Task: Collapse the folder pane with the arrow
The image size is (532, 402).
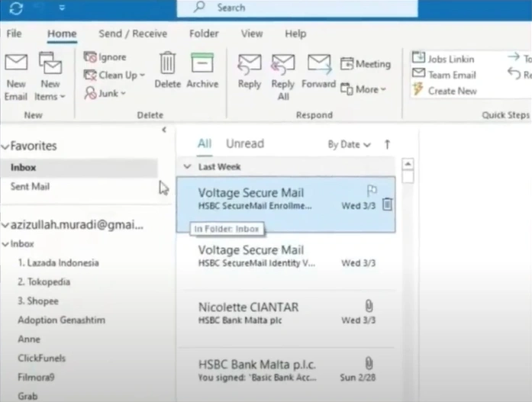Action: point(164,130)
